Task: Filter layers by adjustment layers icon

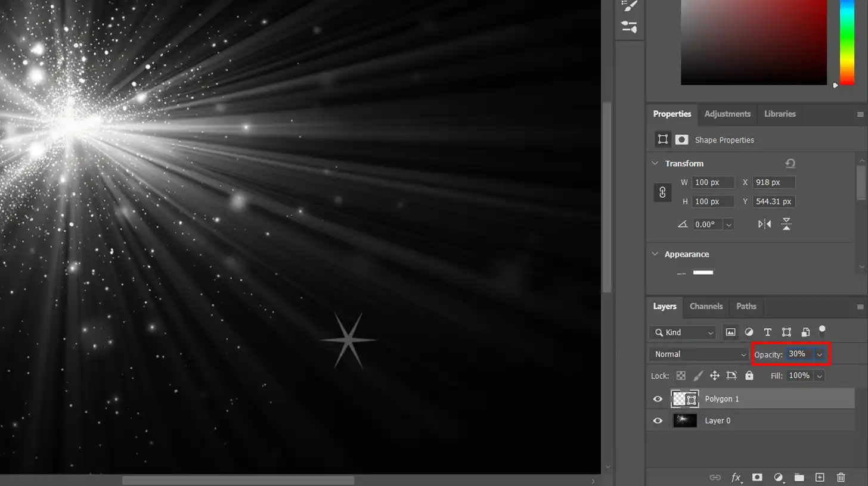Action: point(749,332)
